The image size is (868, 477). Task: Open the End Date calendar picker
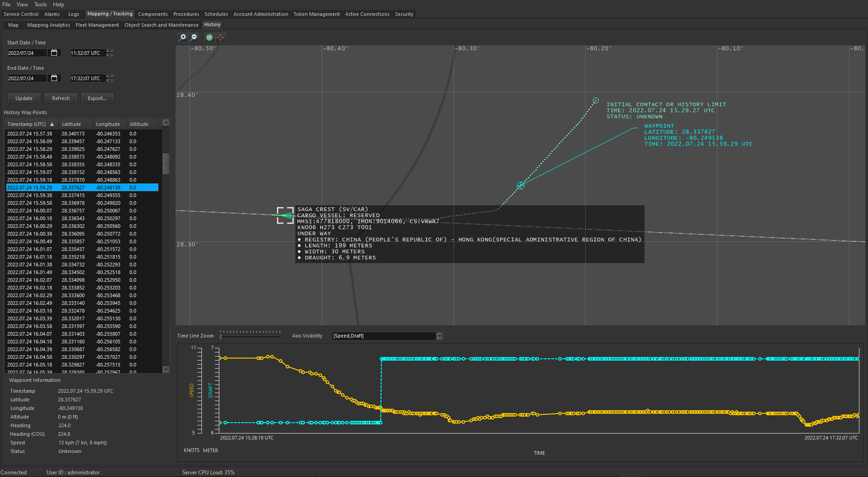click(54, 78)
